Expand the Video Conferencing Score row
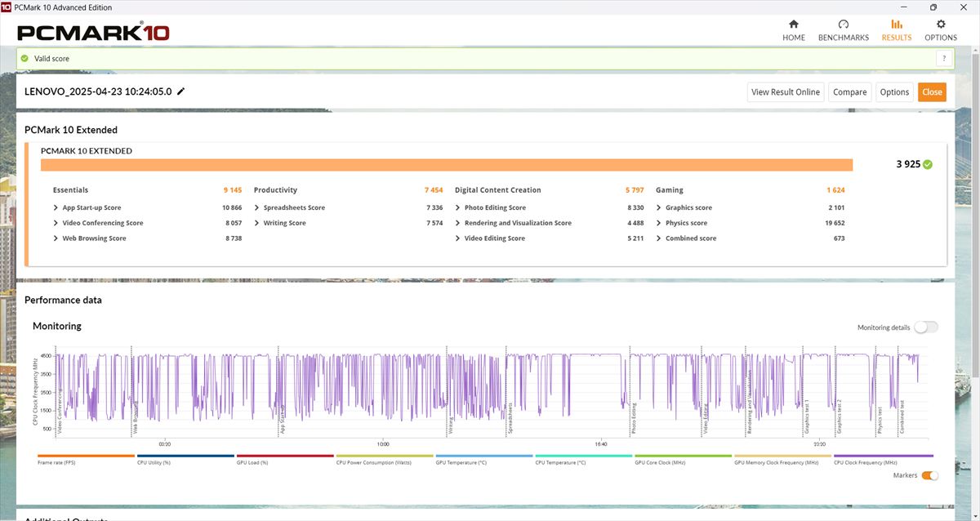The height and width of the screenshot is (521, 980). (98, 223)
